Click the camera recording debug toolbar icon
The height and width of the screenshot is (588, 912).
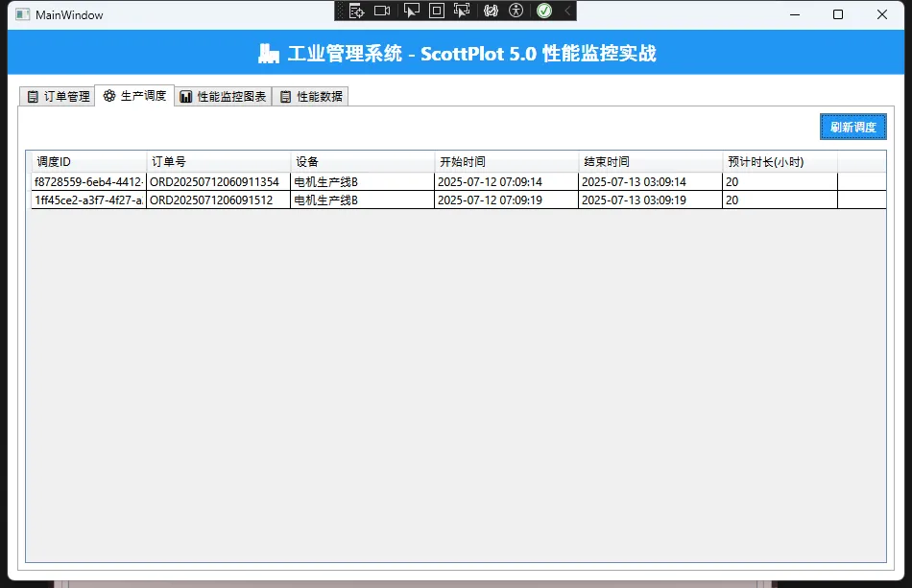pos(382,11)
